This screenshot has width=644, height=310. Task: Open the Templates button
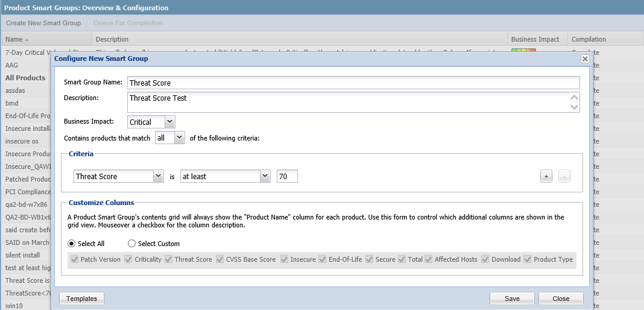click(81, 299)
